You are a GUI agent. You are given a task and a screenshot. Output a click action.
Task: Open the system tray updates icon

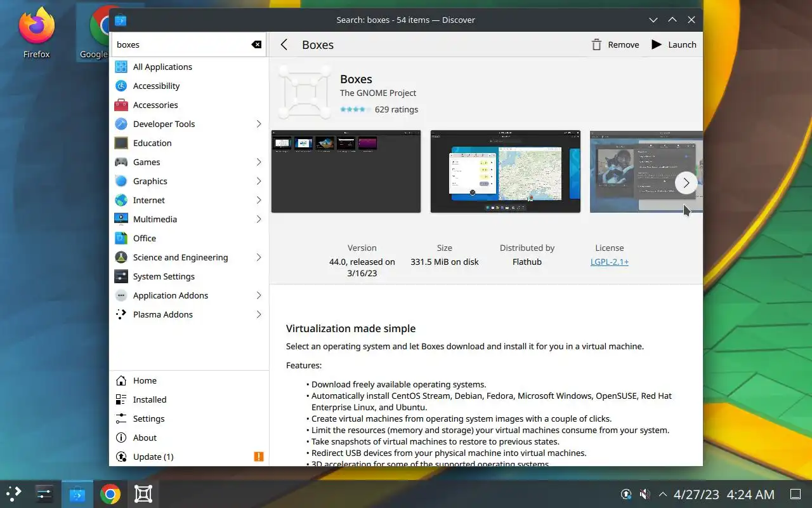pyautogui.click(x=626, y=494)
